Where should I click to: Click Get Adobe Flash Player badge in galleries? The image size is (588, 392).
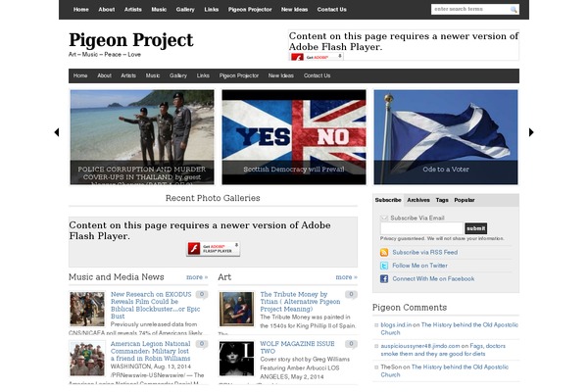pos(213,249)
